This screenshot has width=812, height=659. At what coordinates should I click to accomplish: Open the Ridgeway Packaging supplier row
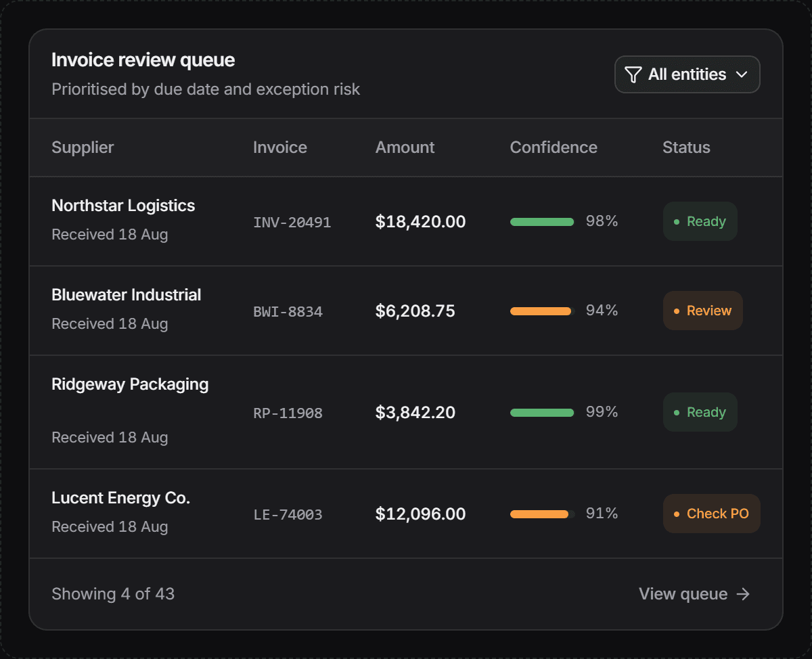[406, 412]
